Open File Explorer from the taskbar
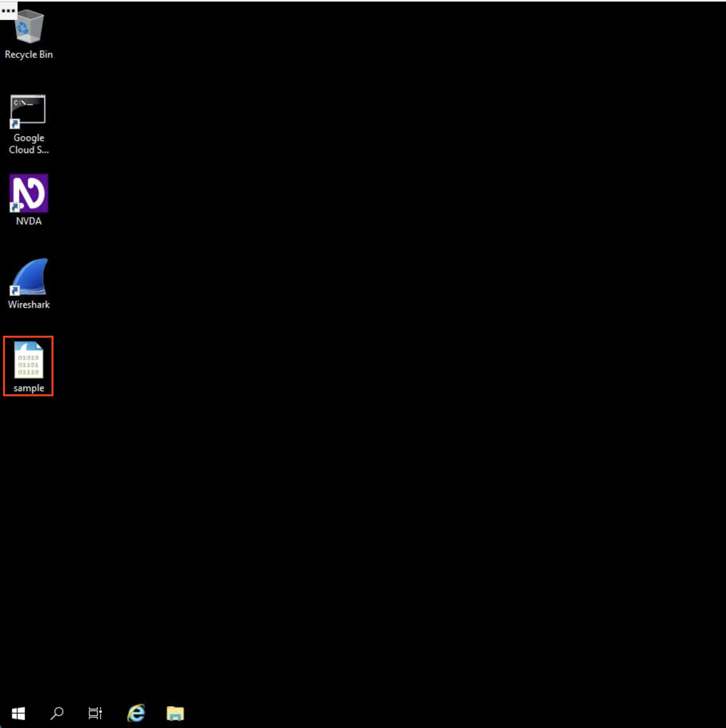726x728 pixels. pyautogui.click(x=175, y=713)
